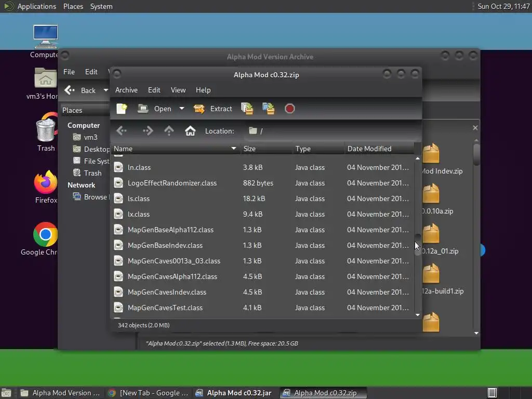Click the go up one level arrow
Viewport: 532px width, 399px height.
pos(169,131)
